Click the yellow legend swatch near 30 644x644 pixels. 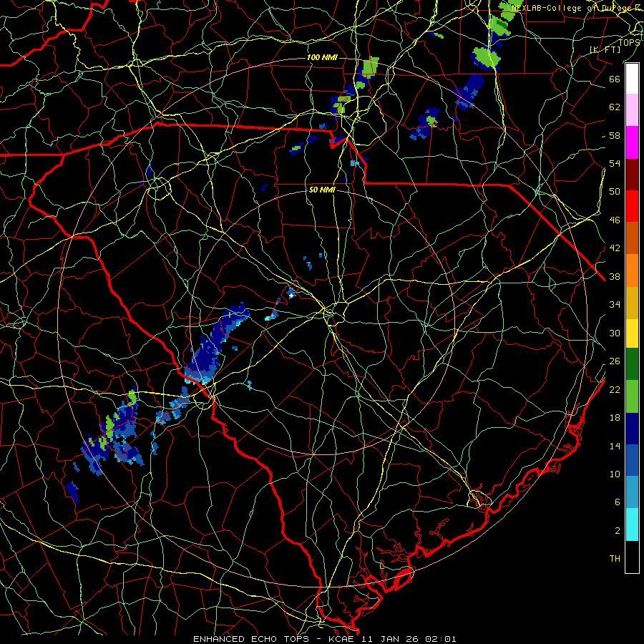pos(632,333)
